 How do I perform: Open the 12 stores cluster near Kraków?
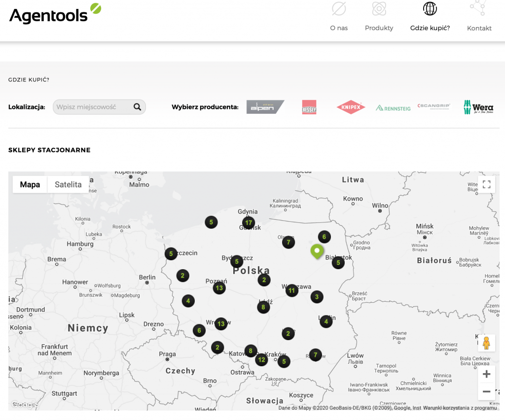click(261, 360)
